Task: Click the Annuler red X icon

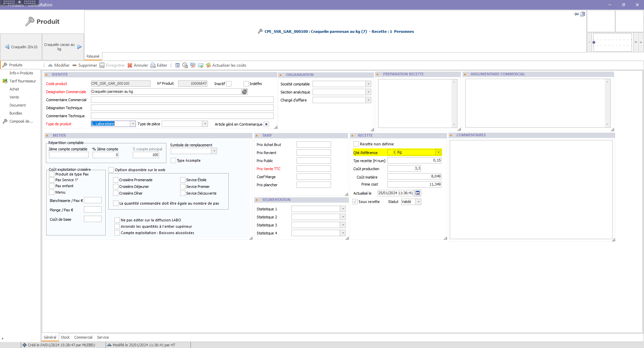Action: [130, 65]
